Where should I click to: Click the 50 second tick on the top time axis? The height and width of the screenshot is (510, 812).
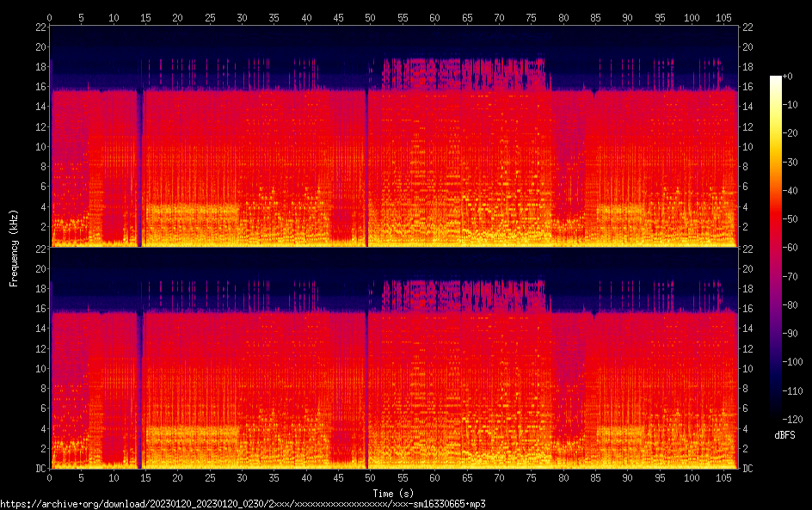coord(371,17)
